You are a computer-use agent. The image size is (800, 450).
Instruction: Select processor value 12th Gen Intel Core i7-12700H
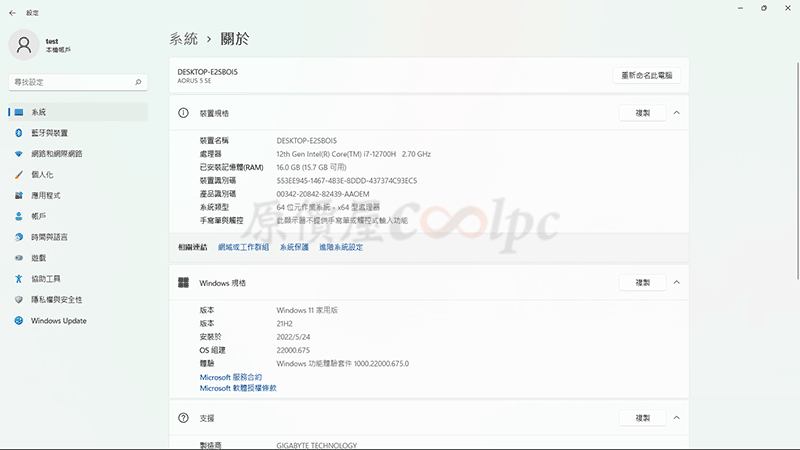[354, 154]
